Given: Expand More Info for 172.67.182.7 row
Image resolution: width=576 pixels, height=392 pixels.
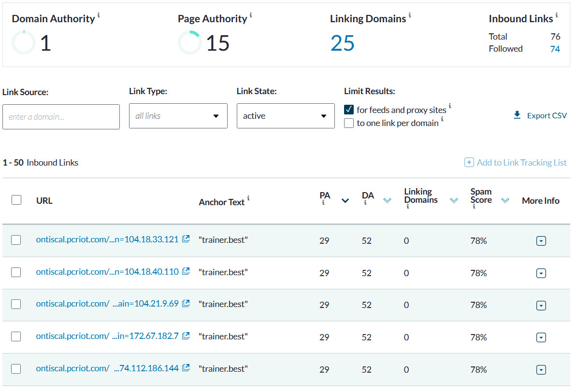Looking at the screenshot, I should point(541,337).
